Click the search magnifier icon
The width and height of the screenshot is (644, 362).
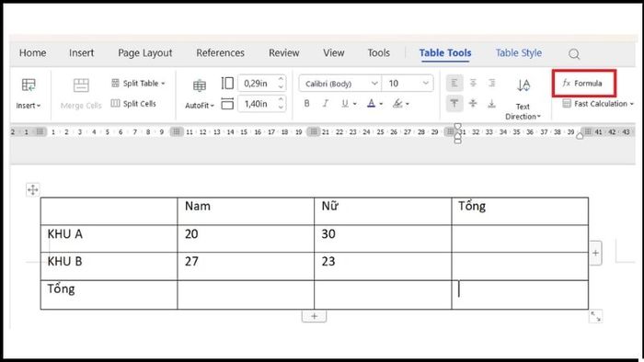click(574, 53)
